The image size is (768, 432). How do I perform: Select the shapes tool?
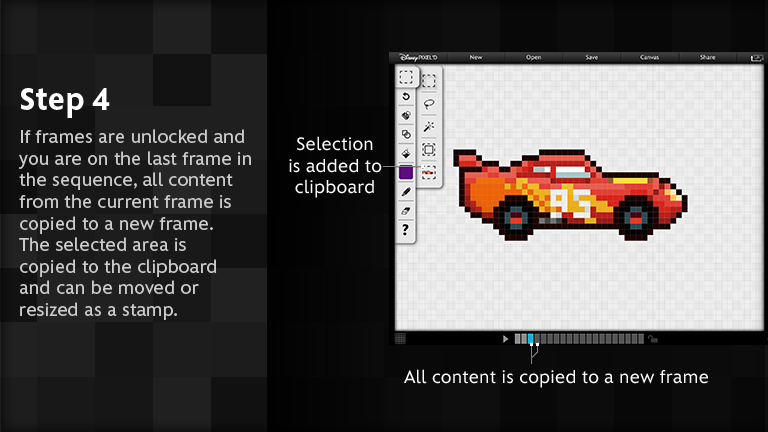pos(406,135)
